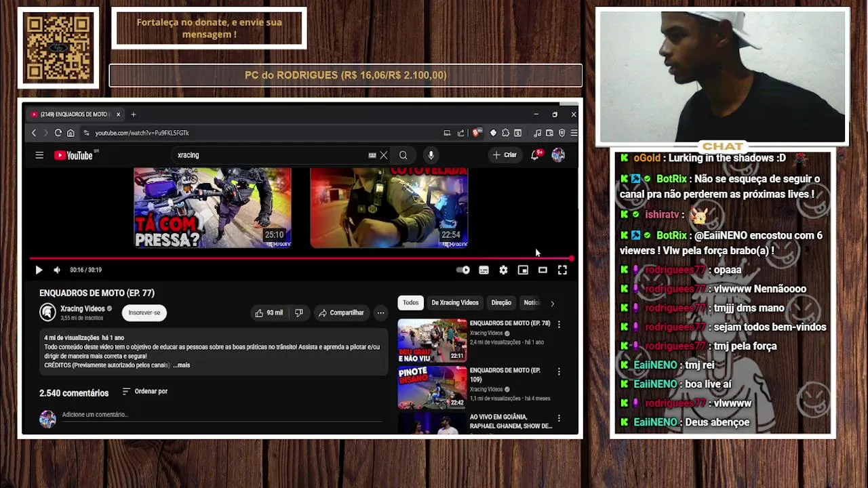Click the AO VIVO EM GOIÂNIA video title
This screenshot has width=868, height=488.
point(511,422)
